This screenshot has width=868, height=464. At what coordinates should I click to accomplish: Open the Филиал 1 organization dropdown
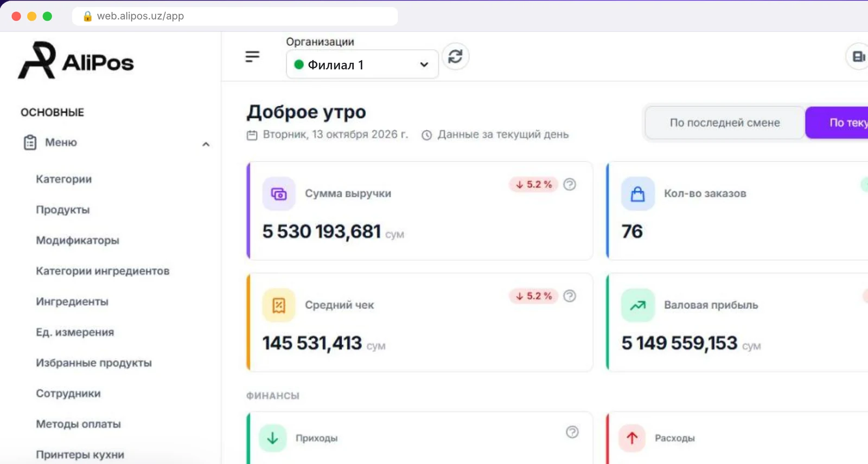[x=362, y=65]
